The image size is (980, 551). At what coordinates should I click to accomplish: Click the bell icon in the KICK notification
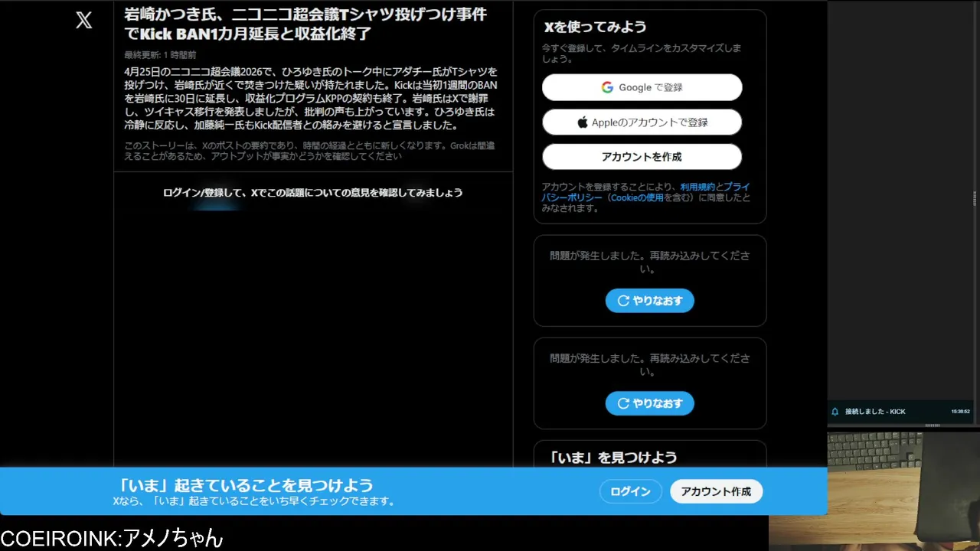[x=835, y=412]
